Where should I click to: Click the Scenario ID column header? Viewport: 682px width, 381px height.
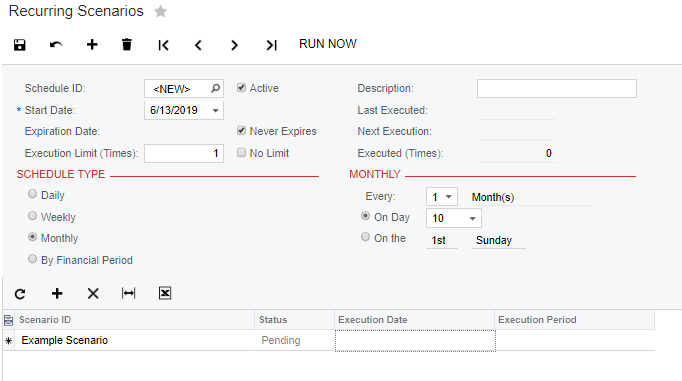coord(134,320)
